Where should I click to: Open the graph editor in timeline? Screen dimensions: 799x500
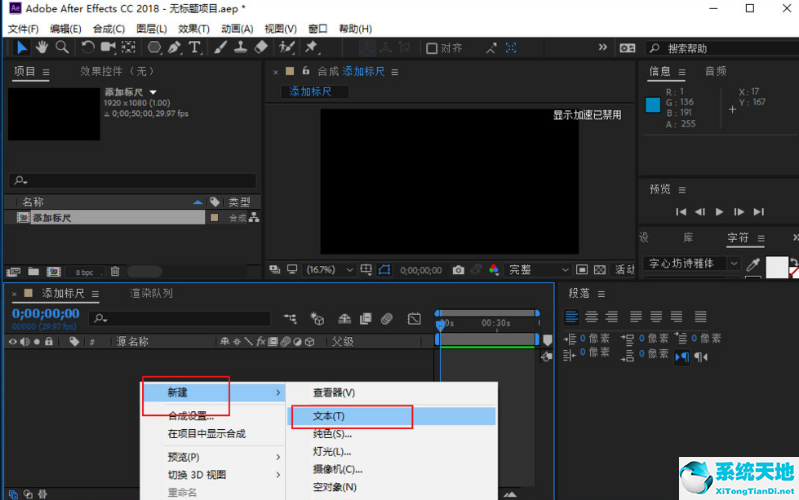[414, 319]
